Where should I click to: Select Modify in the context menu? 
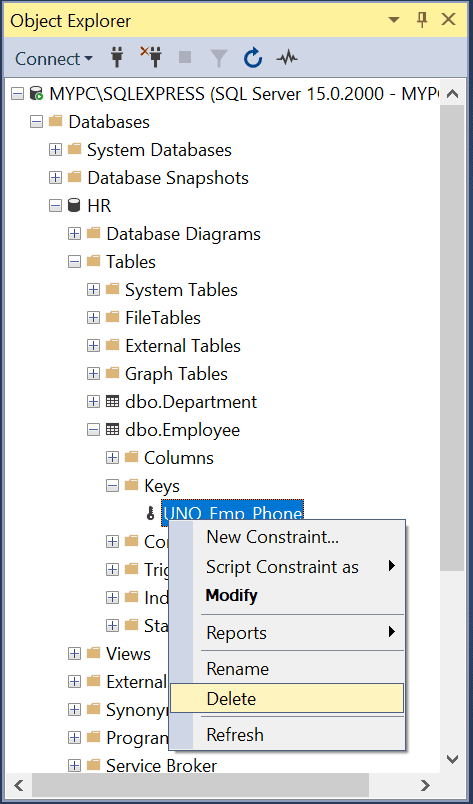287,595
